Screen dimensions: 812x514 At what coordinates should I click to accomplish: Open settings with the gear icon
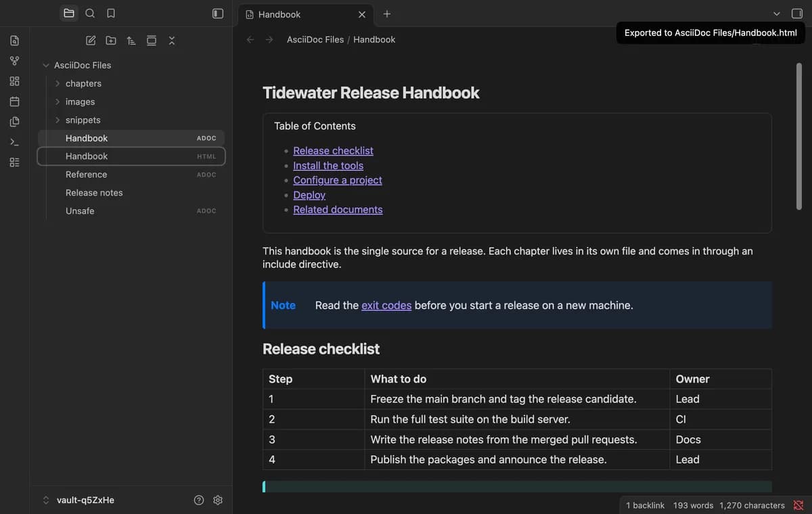pos(218,500)
